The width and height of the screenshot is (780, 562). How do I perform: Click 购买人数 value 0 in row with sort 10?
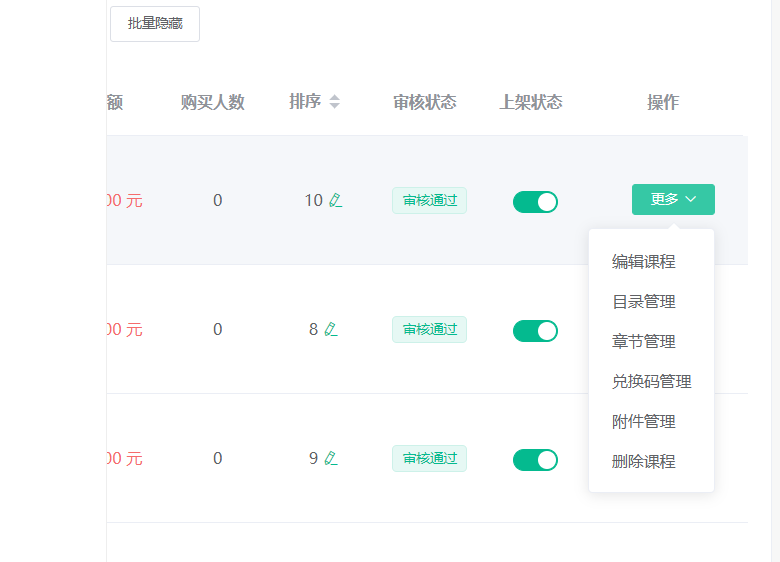217,200
